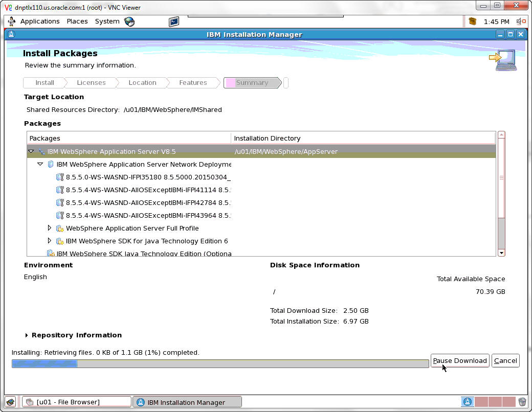Expand the Repository Information section
Image resolution: width=532 pixels, height=412 pixels.
pos(27,335)
